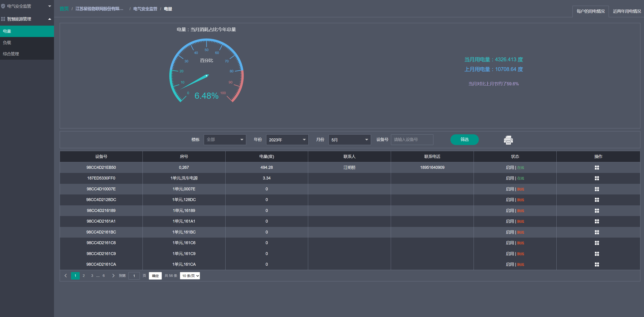
Task: Click phone number 18951640909
Action: coord(432,167)
